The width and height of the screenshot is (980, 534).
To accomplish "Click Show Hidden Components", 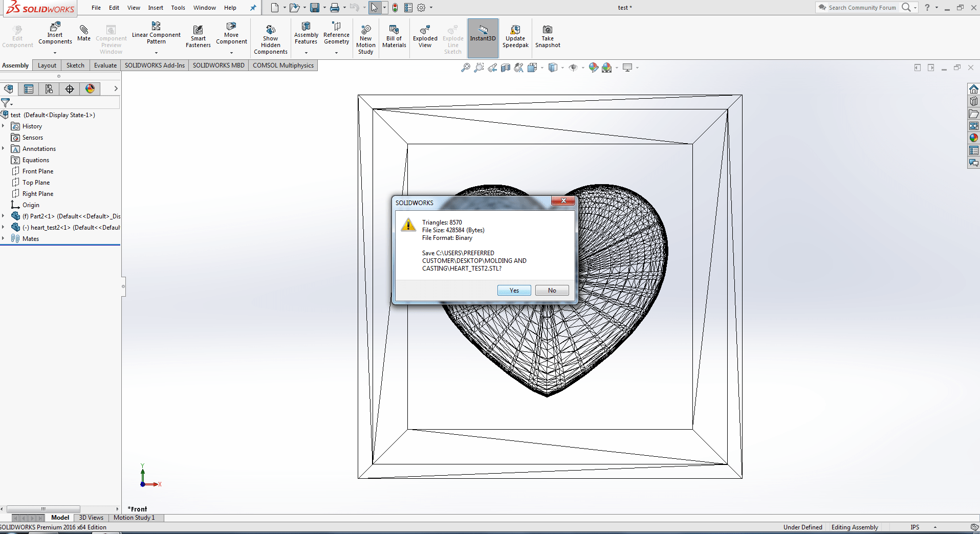I will [x=271, y=39].
